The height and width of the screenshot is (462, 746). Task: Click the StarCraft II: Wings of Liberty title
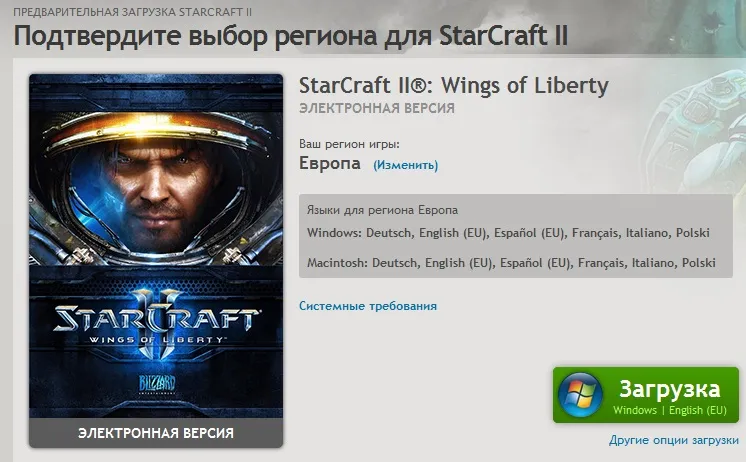[x=453, y=86]
